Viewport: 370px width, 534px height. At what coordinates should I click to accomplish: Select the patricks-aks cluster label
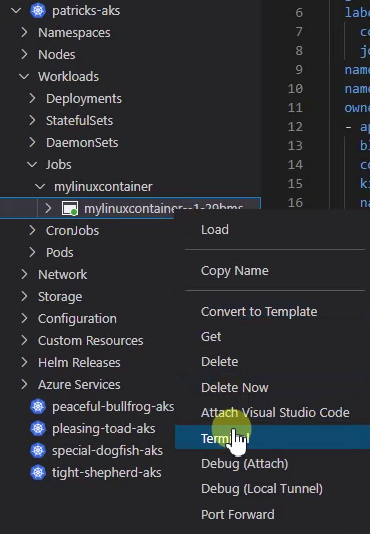86,11
